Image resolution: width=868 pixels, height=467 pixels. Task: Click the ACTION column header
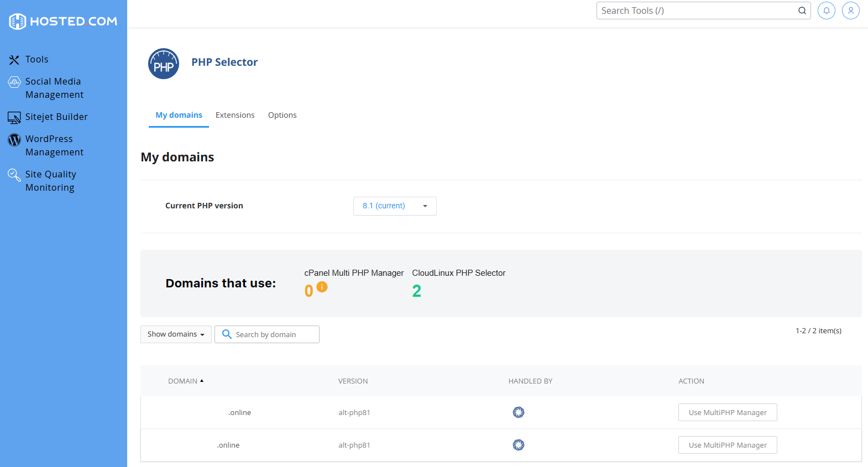click(691, 381)
